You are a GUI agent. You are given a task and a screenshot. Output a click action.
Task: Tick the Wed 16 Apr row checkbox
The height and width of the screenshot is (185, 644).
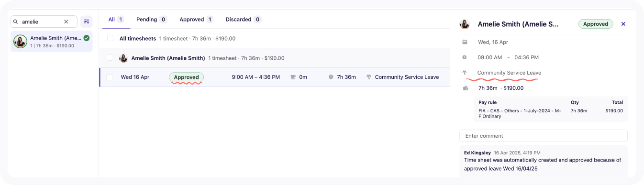(x=110, y=77)
